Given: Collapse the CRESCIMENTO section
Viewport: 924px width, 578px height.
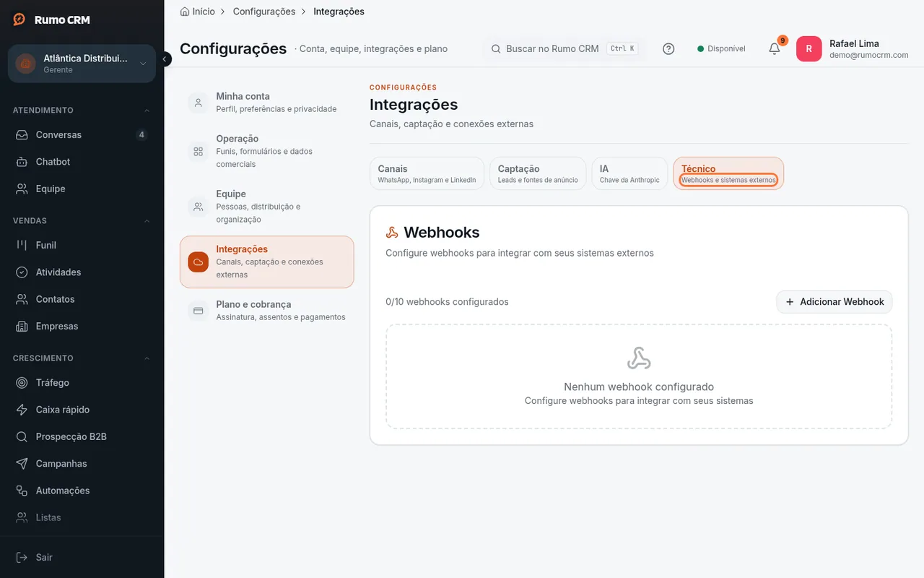Looking at the screenshot, I should (x=147, y=358).
